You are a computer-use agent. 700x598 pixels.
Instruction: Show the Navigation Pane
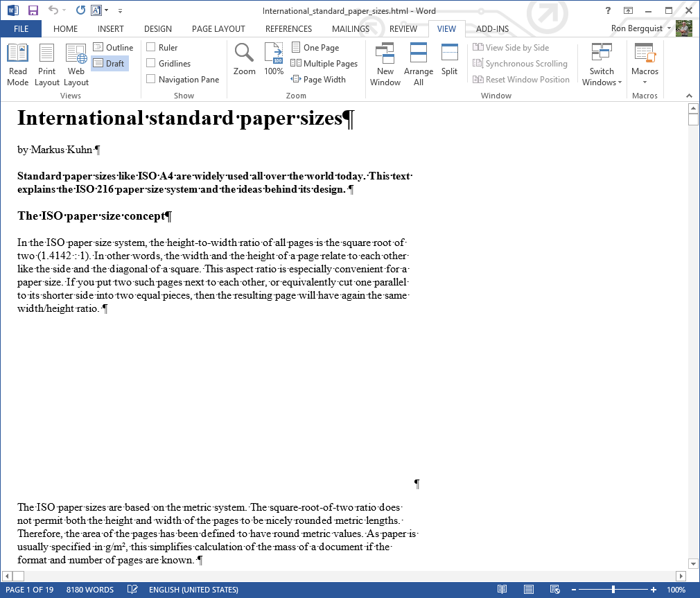(x=151, y=79)
